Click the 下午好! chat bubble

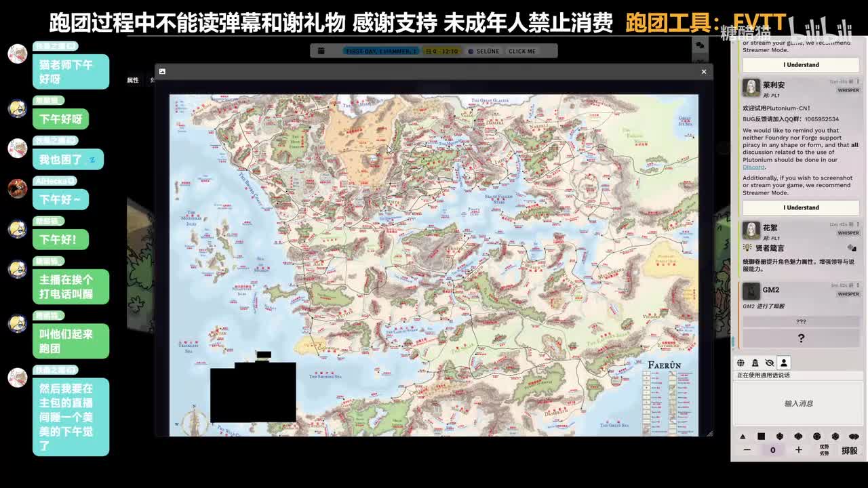(x=60, y=239)
